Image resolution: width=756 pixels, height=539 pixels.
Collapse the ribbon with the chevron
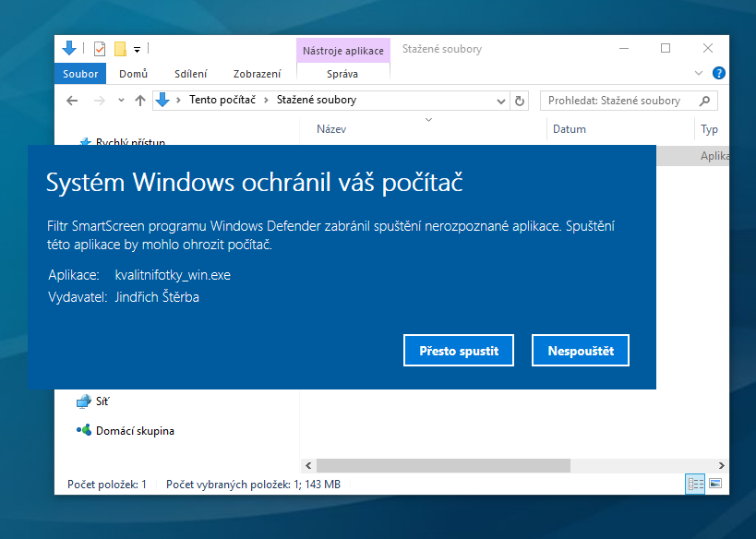tap(698, 73)
